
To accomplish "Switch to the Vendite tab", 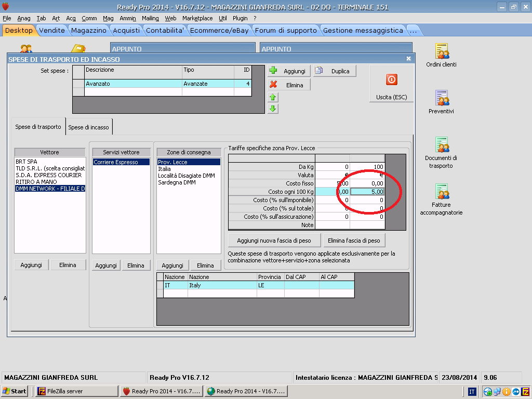I will (52, 30).
